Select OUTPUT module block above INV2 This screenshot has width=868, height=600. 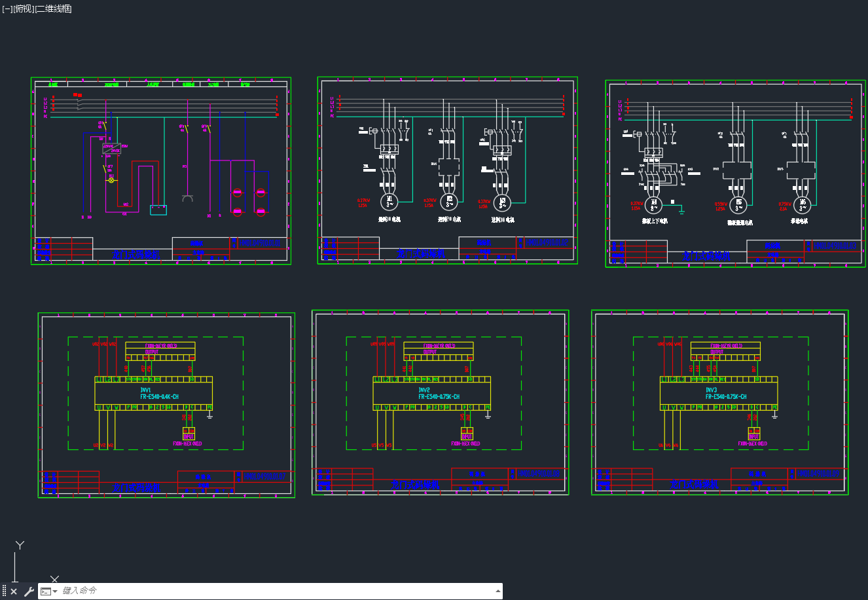point(439,351)
